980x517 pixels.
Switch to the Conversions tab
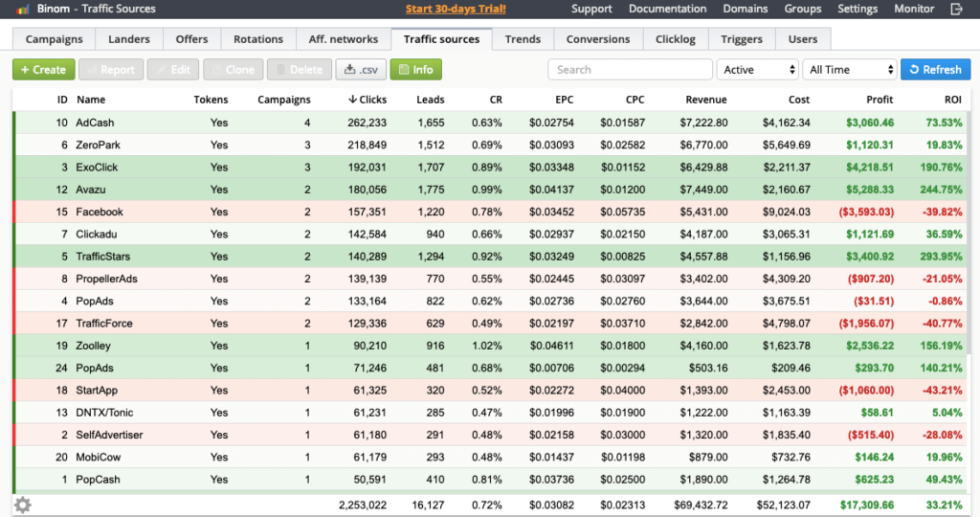pyautogui.click(x=598, y=38)
